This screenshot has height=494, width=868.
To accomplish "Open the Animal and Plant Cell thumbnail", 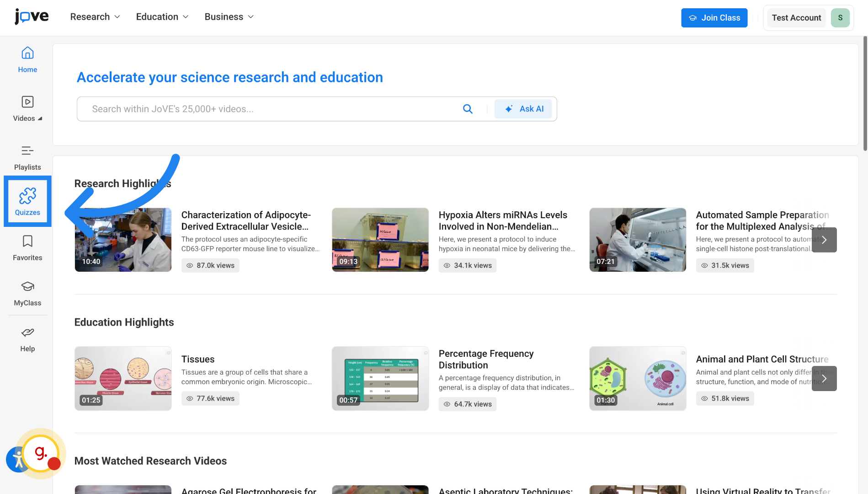I will click(638, 378).
